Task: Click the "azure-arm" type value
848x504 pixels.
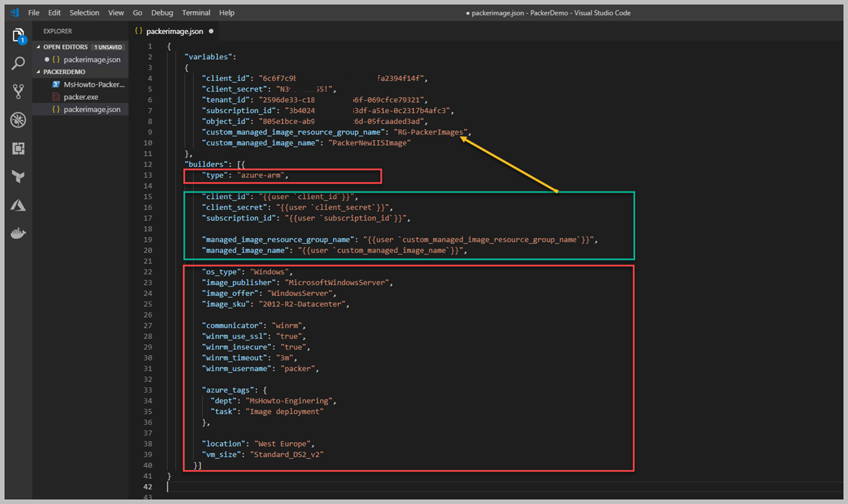Action: [x=260, y=175]
